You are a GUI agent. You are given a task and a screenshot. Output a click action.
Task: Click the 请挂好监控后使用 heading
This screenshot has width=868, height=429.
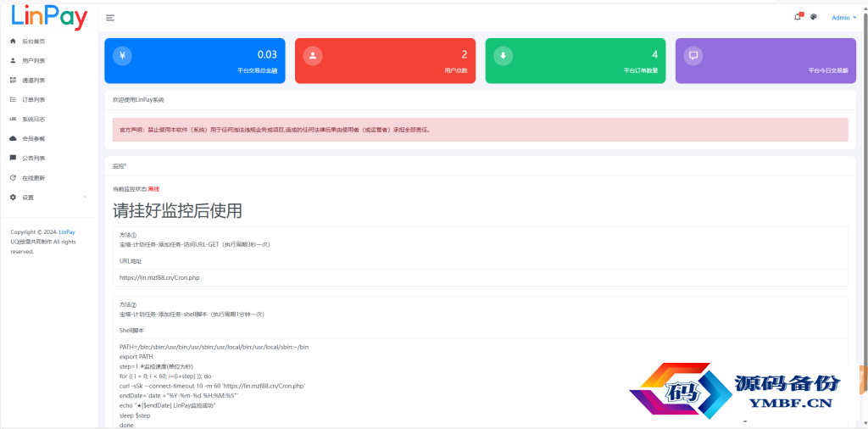pos(177,211)
